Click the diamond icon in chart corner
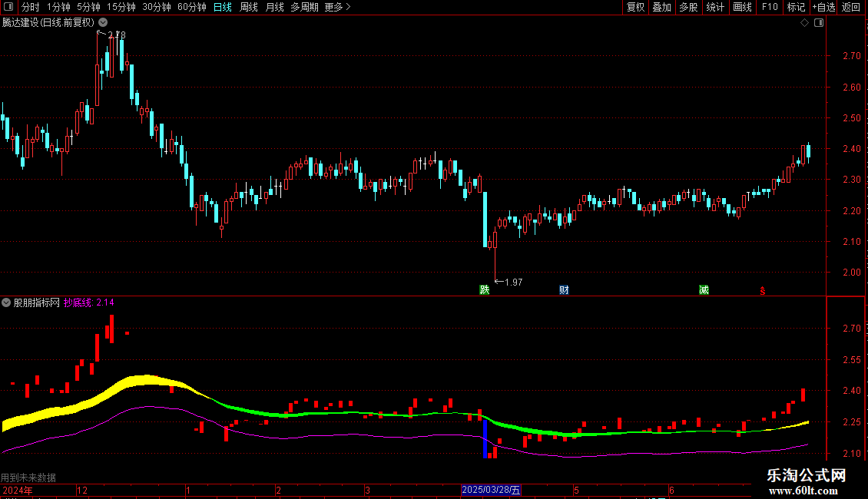Image resolution: width=868 pixels, height=499 pixels. pos(805,23)
